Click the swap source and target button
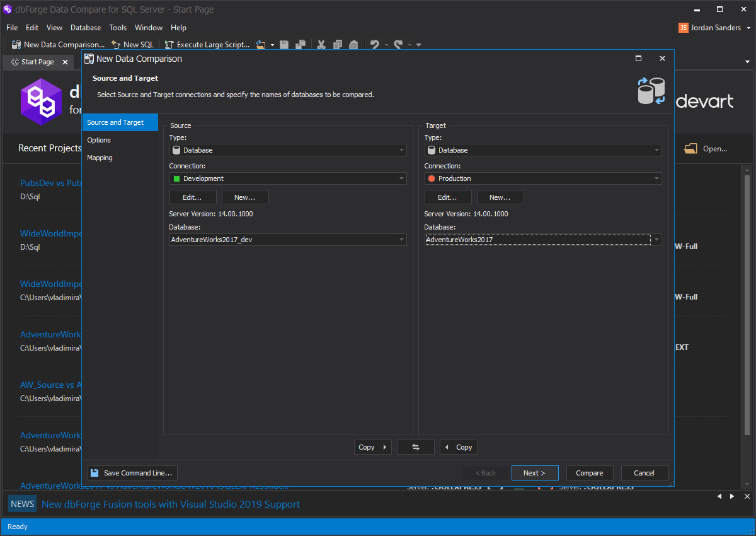Image resolution: width=756 pixels, height=536 pixels. click(416, 447)
